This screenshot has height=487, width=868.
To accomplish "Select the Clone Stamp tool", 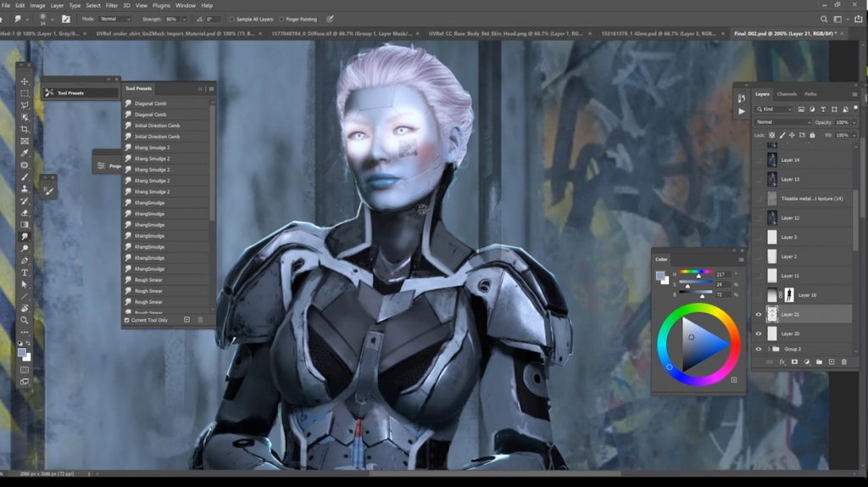I will pos(25,188).
